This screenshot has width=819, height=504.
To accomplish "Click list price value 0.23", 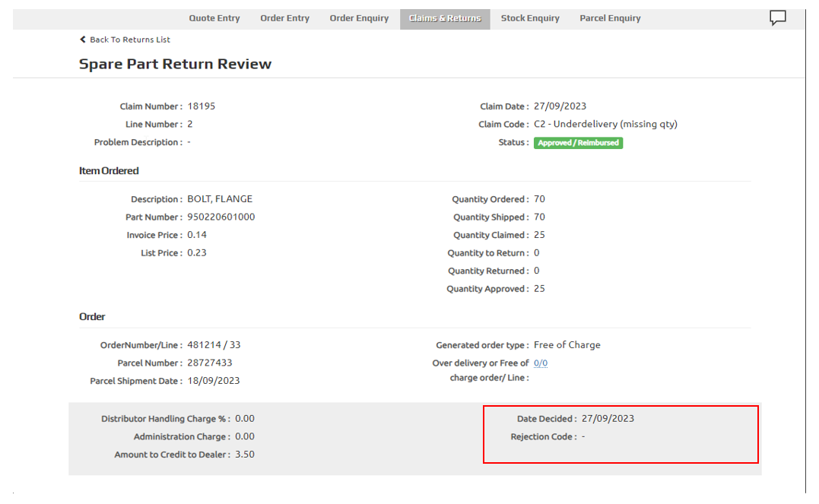I will point(197,253).
